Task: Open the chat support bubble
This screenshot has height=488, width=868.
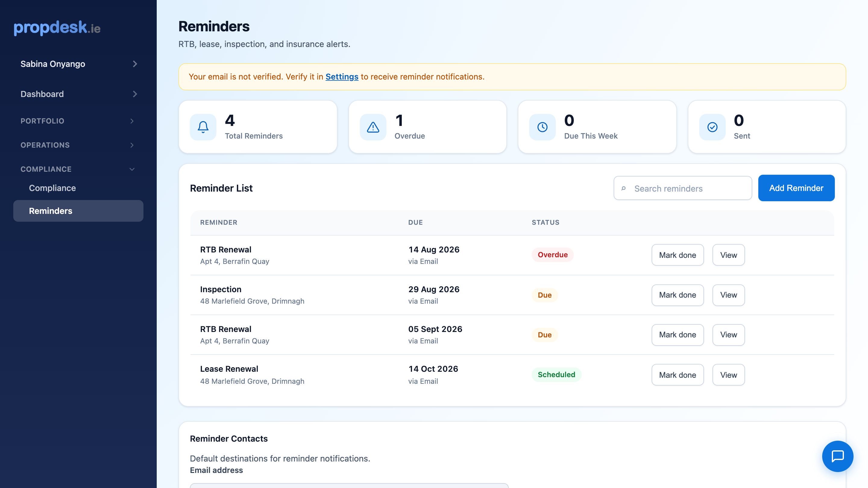Action: tap(838, 456)
